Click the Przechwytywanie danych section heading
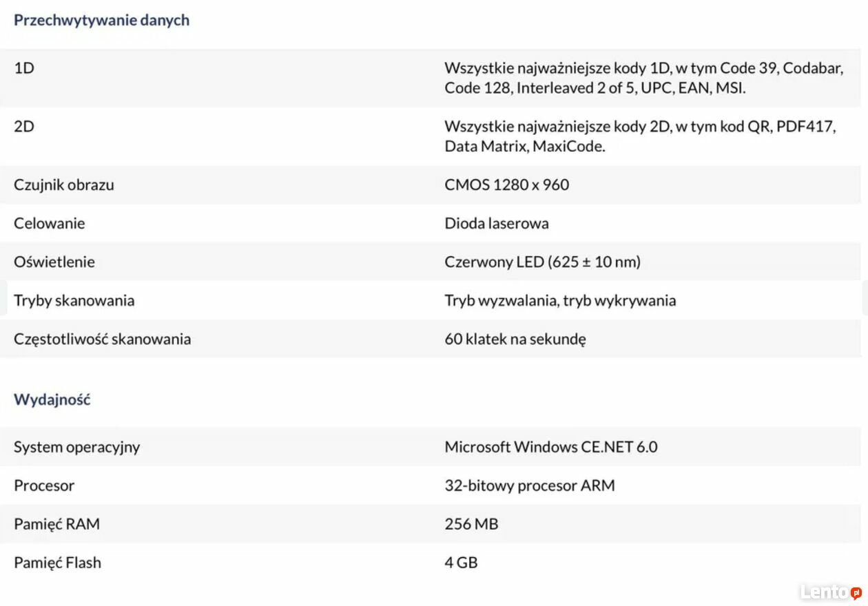868x606 pixels. click(101, 20)
